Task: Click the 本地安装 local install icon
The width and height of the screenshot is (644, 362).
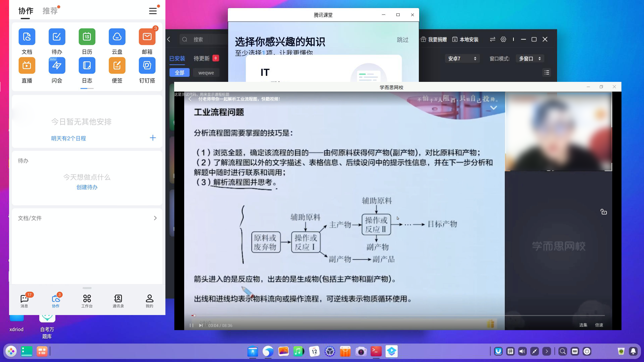Action: click(x=455, y=39)
